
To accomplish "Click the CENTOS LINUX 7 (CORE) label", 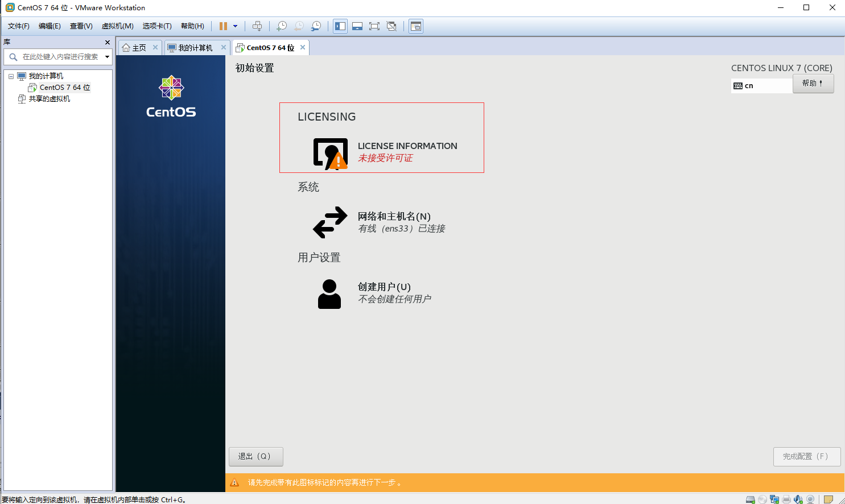I will click(782, 68).
